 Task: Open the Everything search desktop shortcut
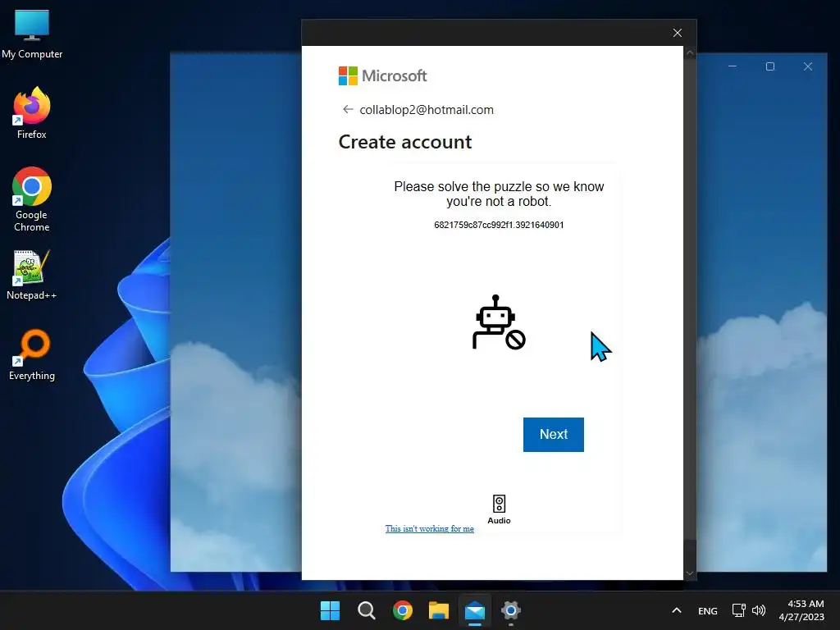point(32,354)
